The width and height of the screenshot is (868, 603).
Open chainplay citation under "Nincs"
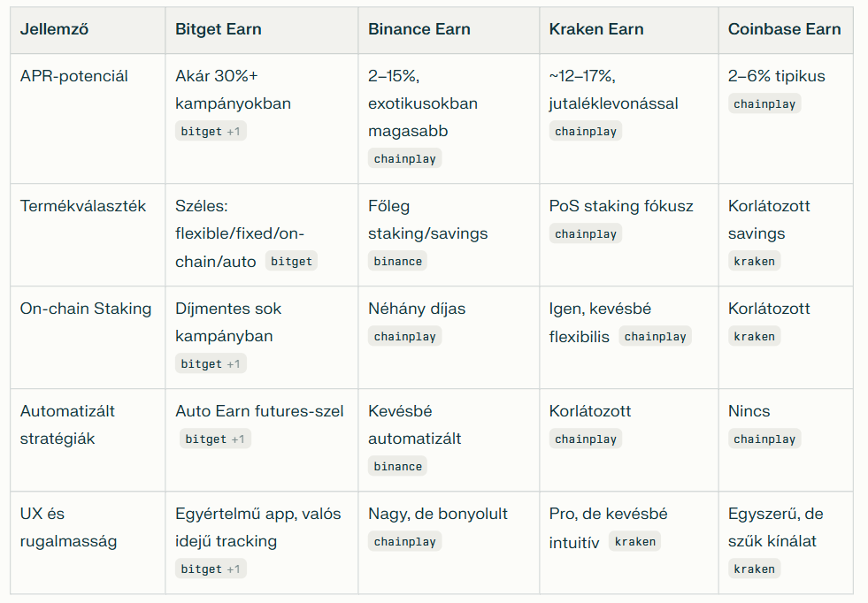tap(764, 439)
